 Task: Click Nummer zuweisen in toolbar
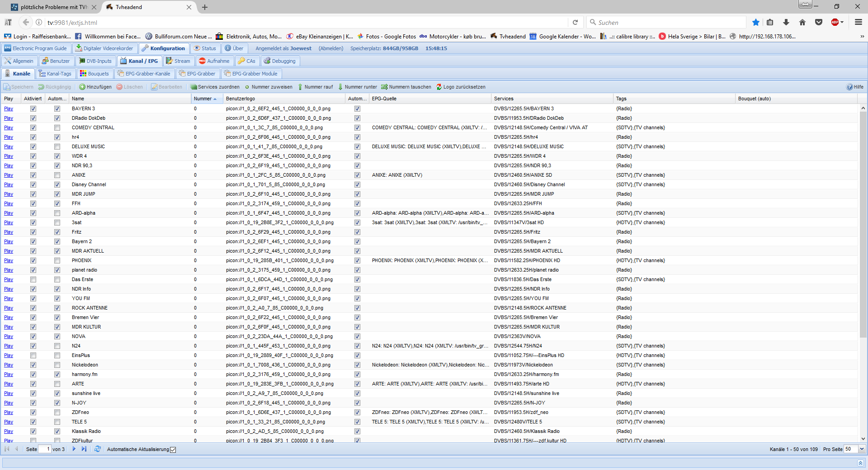point(269,87)
